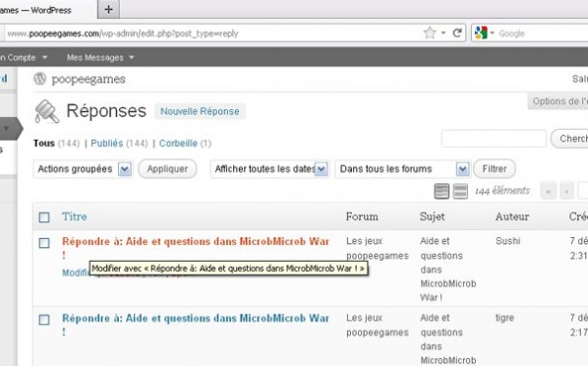Expand Mes Messages menu
Viewport: 588px width, 366px height.
click(x=100, y=57)
